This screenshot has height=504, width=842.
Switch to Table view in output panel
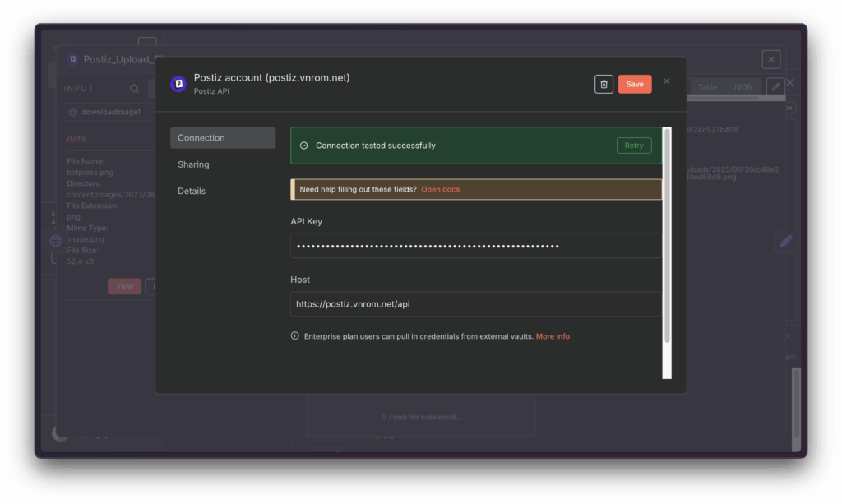coord(707,87)
